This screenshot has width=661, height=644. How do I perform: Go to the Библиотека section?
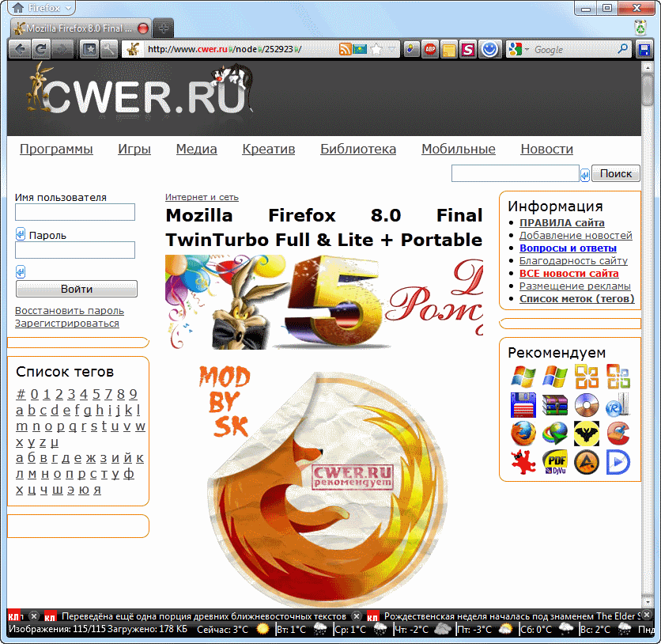click(358, 149)
